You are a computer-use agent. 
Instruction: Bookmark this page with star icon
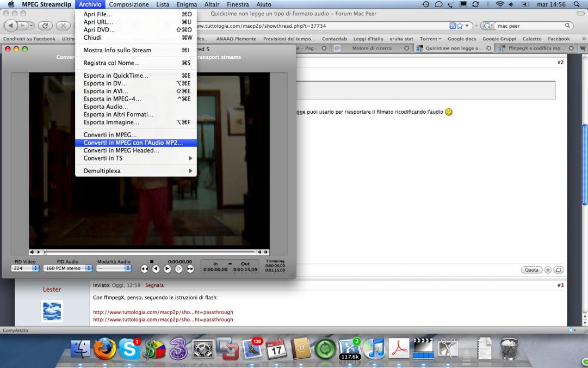460,26
